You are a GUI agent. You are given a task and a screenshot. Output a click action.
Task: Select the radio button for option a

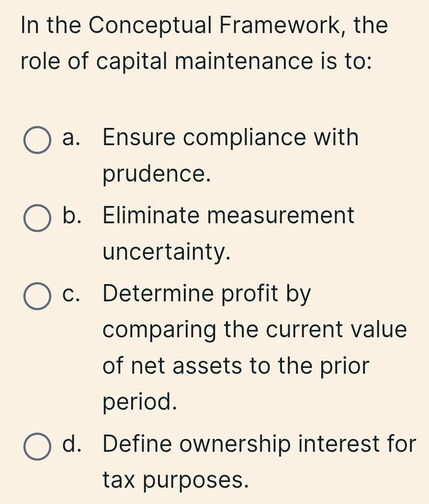pos(37,141)
